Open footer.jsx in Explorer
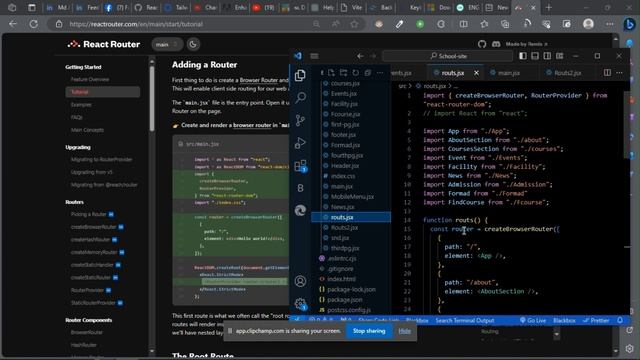 pyautogui.click(x=343, y=135)
